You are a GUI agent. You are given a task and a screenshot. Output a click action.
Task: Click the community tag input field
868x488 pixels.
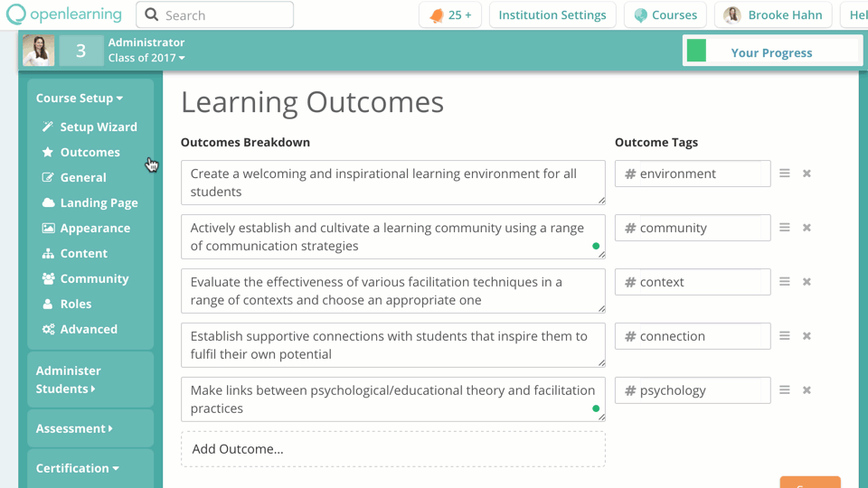[x=701, y=228]
